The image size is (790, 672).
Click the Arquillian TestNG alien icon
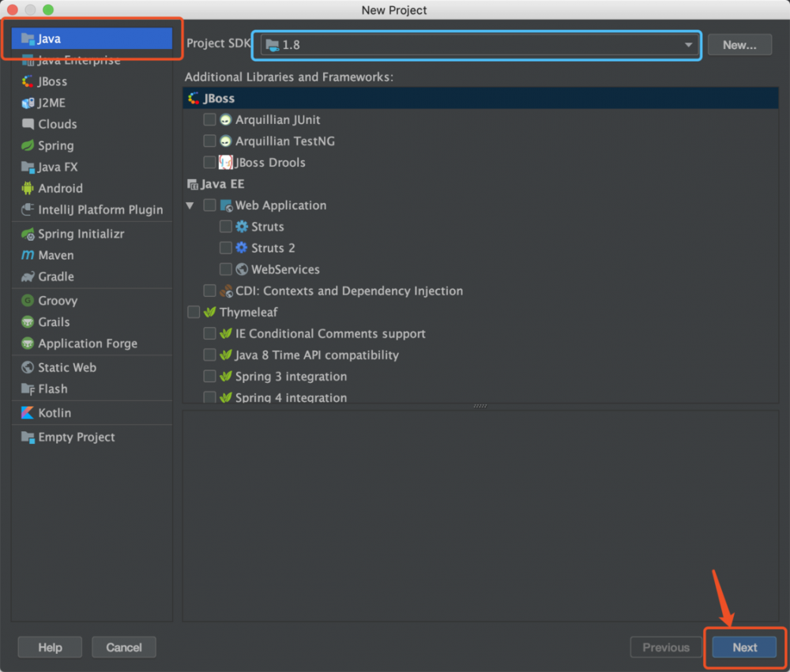[226, 141]
